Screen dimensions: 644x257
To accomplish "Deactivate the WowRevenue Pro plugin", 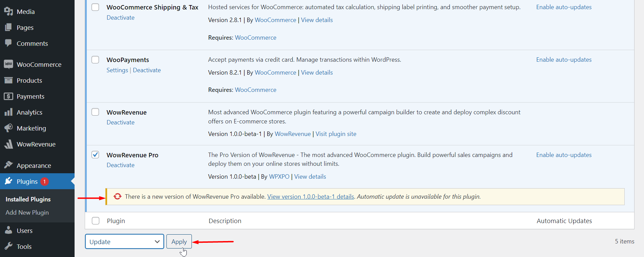I will pyautogui.click(x=120, y=165).
